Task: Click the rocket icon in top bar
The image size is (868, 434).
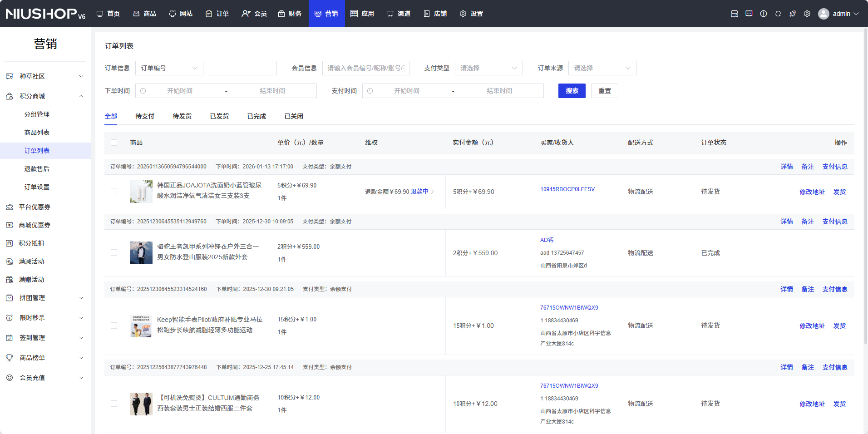Action: point(792,14)
